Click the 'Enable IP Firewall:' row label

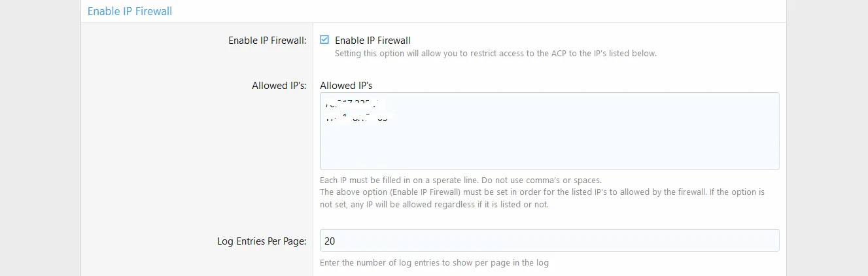pos(267,41)
